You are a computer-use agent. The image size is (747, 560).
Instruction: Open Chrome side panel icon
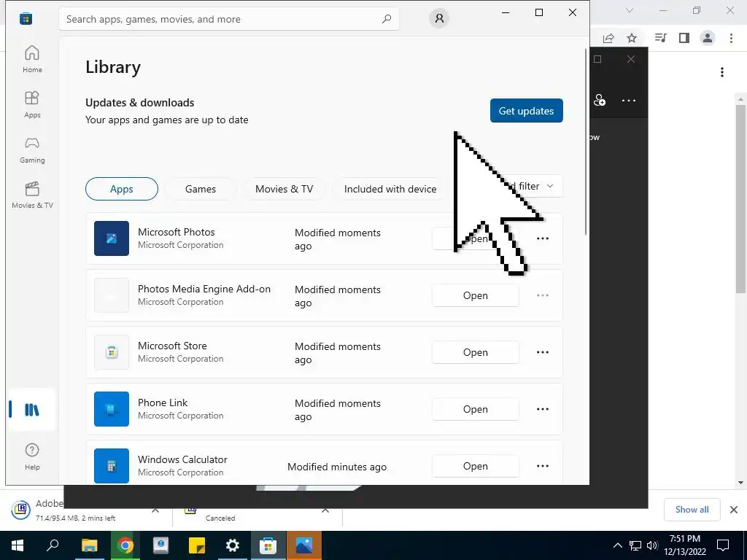pos(684,38)
